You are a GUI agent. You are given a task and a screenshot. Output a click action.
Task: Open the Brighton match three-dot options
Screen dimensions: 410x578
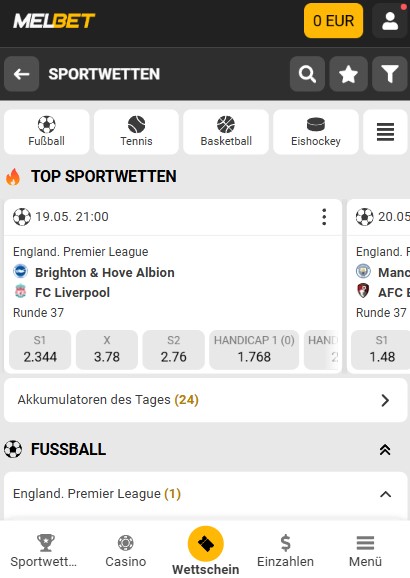pos(324,217)
